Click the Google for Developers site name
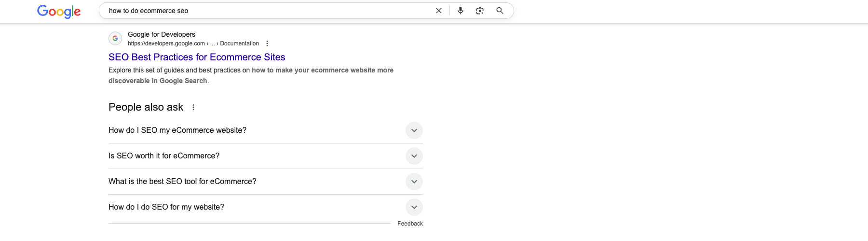 pyautogui.click(x=162, y=34)
